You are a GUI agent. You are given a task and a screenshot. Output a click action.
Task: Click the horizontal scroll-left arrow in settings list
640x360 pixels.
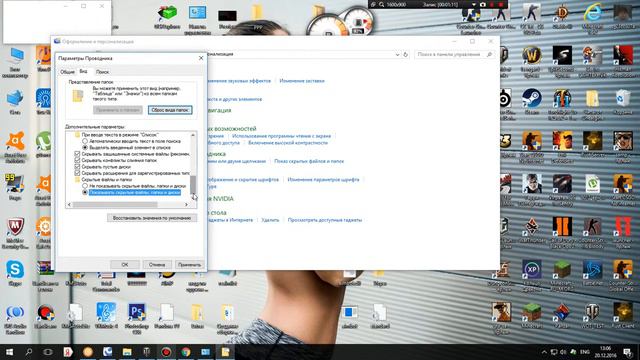pos(69,204)
